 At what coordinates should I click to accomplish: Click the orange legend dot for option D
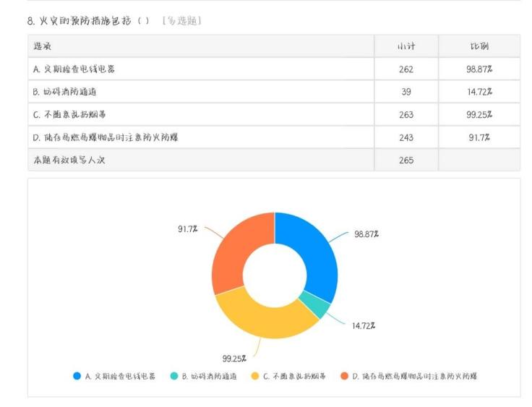[x=344, y=376]
